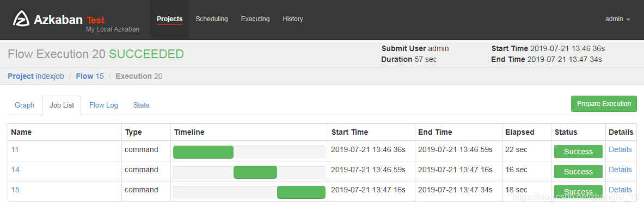Open the History page
644x207 pixels.
click(293, 19)
